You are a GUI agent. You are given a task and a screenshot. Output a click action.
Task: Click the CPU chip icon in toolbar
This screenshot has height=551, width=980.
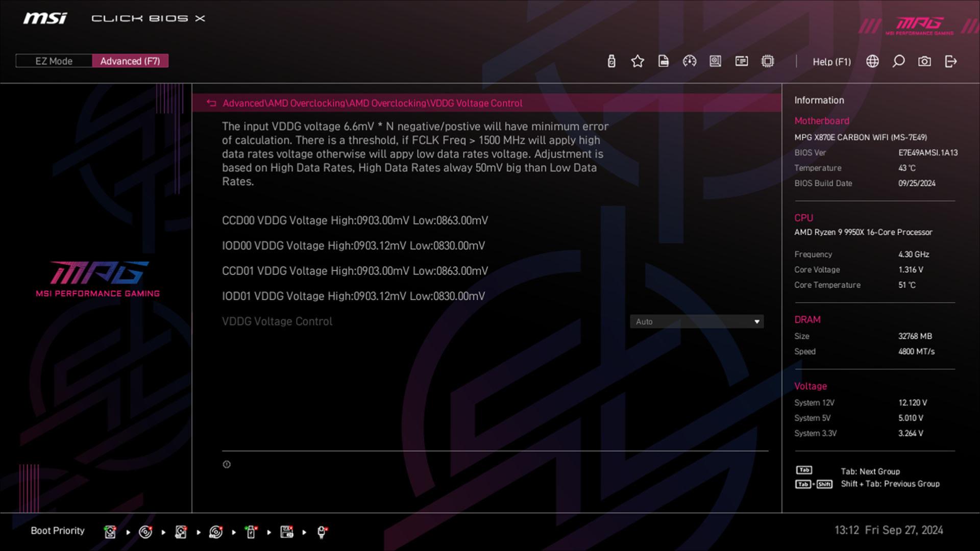[768, 62]
